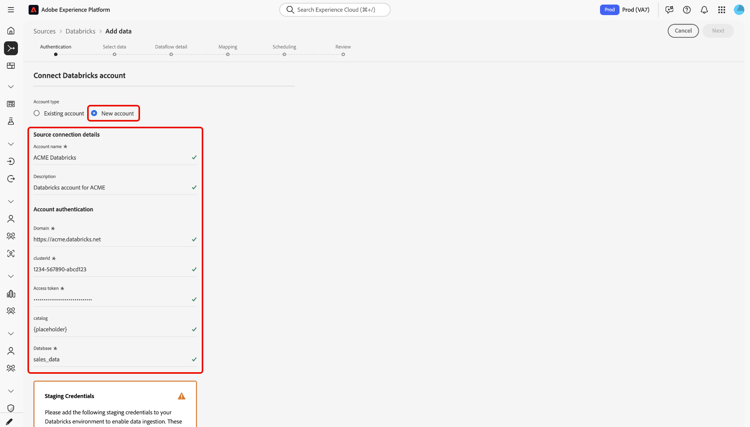Open the bar chart icon in sidebar
Viewport: 750px width, 427px height.
click(11, 294)
